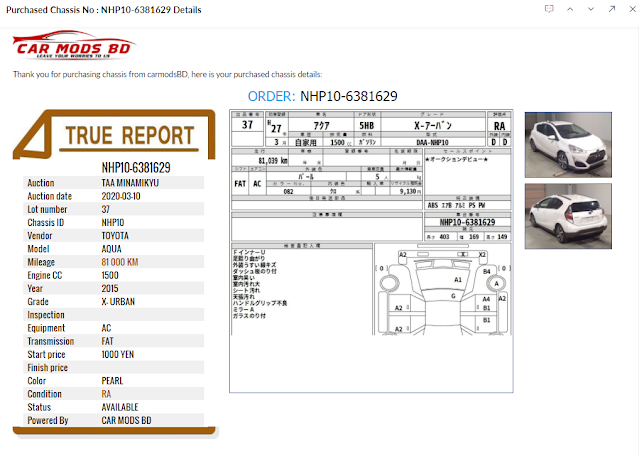Click the comment icon in the header
639x456 pixels.
click(x=549, y=9)
